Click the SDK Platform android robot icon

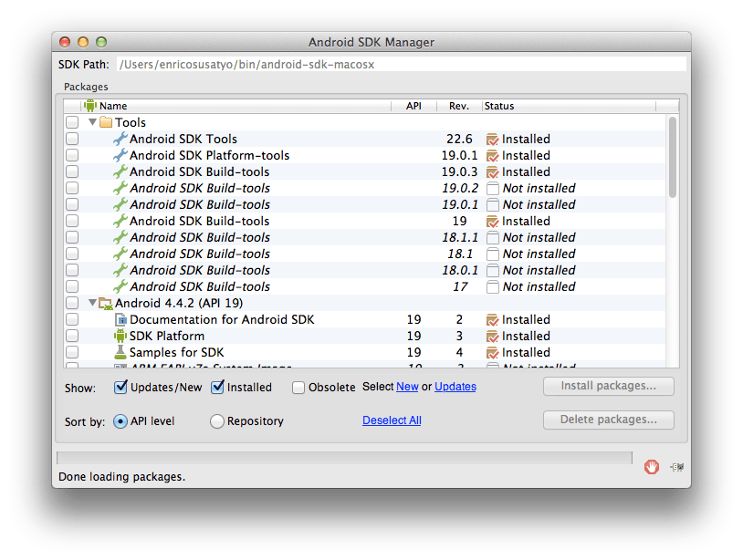120,336
